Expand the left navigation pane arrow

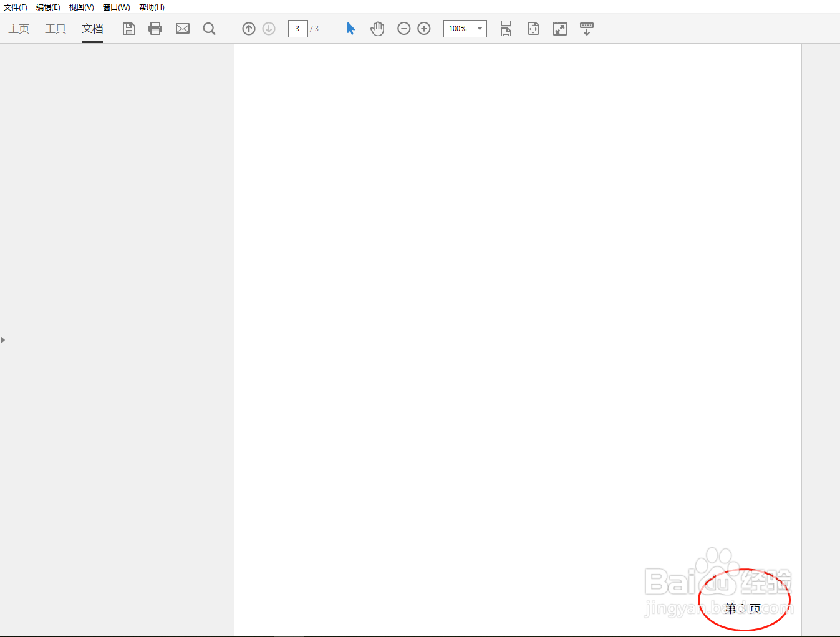coord(3,340)
